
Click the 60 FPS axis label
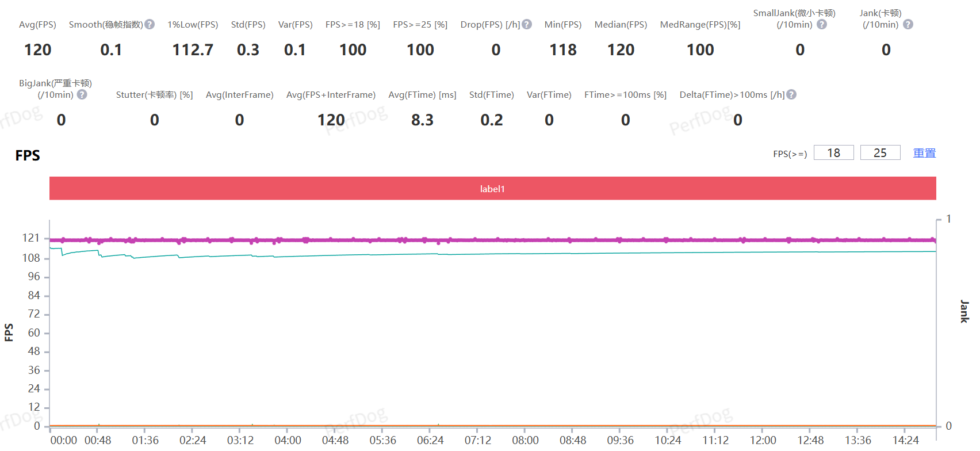(34, 333)
